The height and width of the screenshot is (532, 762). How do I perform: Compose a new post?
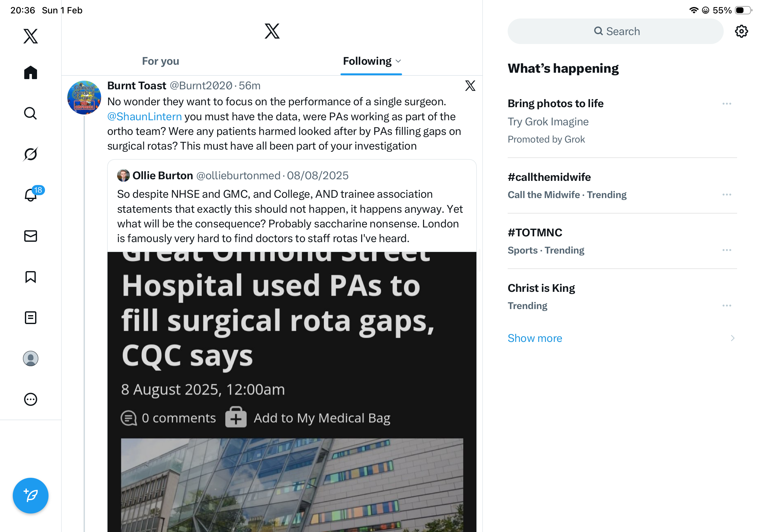click(31, 495)
